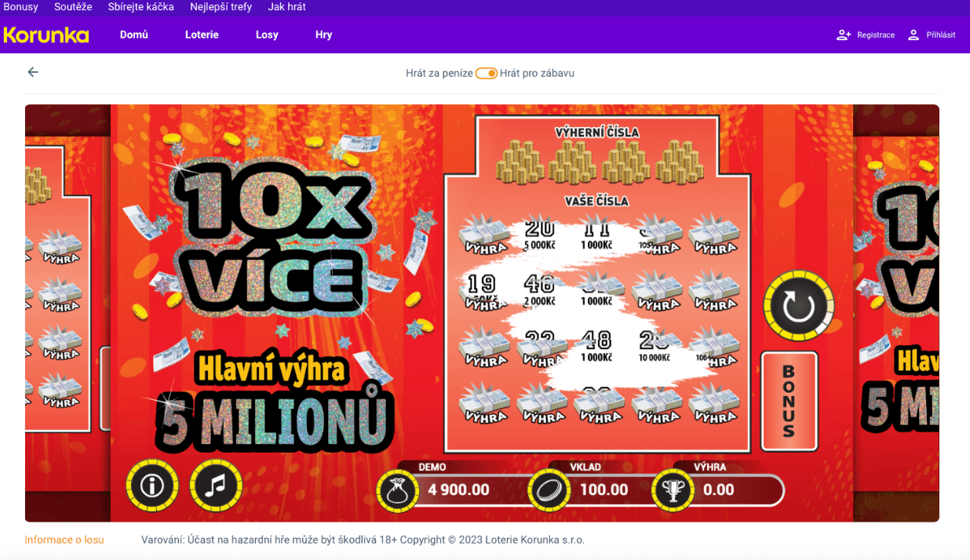Image resolution: width=970 pixels, height=560 pixels.
Task: Mute the game music note icon
Action: pyautogui.click(x=216, y=485)
